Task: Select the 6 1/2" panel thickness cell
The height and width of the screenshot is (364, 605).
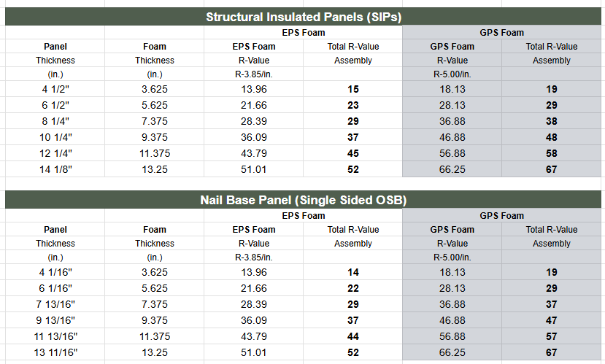Action: point(55,105)
